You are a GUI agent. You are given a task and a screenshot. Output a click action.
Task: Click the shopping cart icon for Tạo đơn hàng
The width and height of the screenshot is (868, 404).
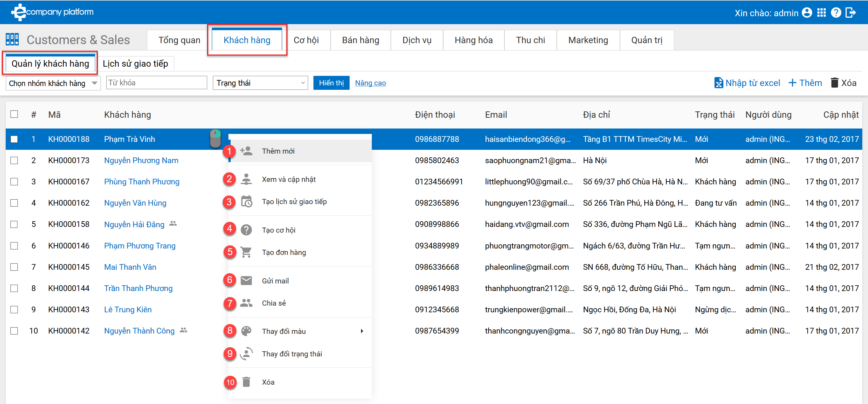246,252
